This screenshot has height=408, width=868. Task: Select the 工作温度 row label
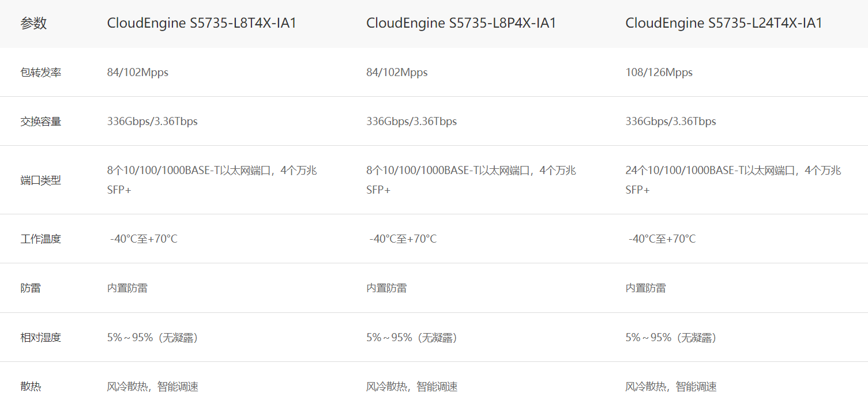(40, 239)
